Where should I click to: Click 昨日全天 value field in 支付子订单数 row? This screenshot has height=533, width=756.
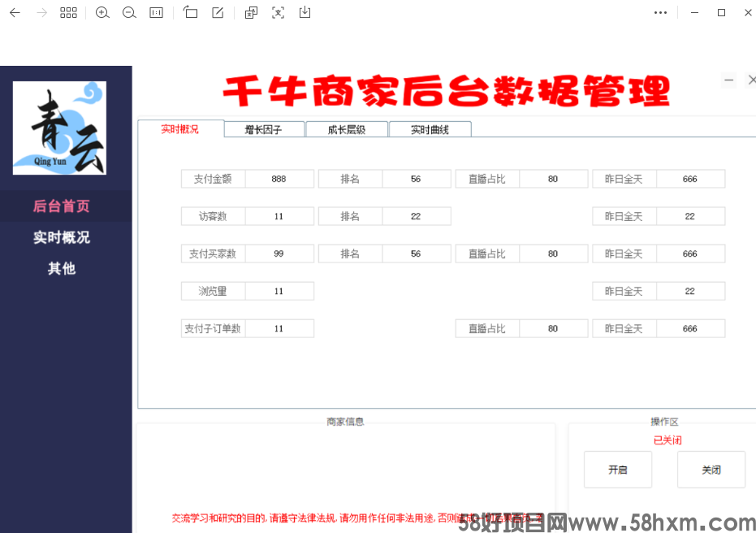pos(690,328)
